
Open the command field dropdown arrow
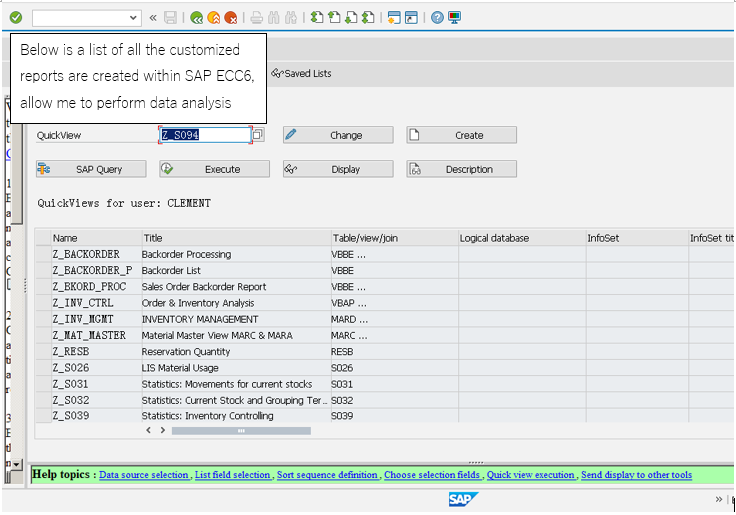[x=133, y=18]
